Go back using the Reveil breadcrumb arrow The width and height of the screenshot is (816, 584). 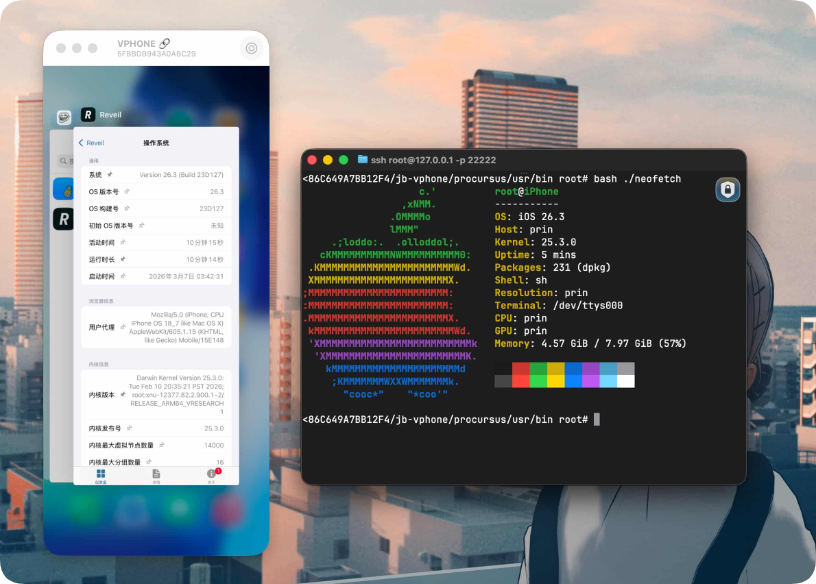click(x=81, y=144)
